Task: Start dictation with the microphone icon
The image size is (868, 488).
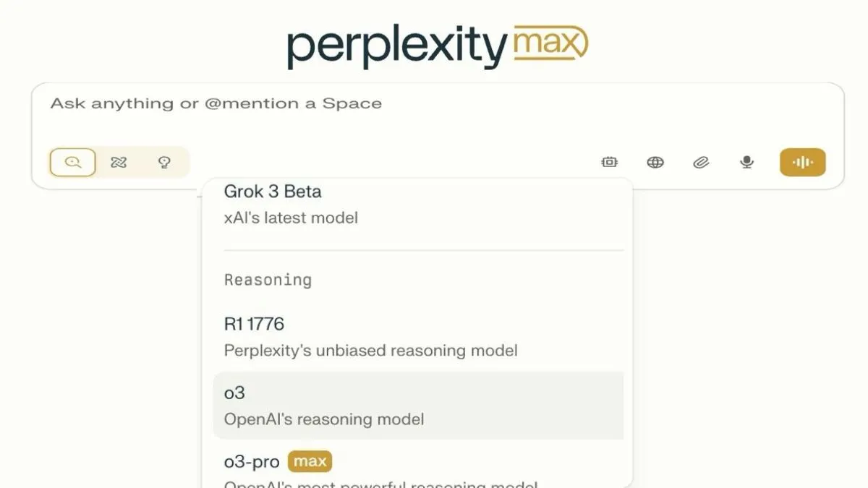Action: 746,162
